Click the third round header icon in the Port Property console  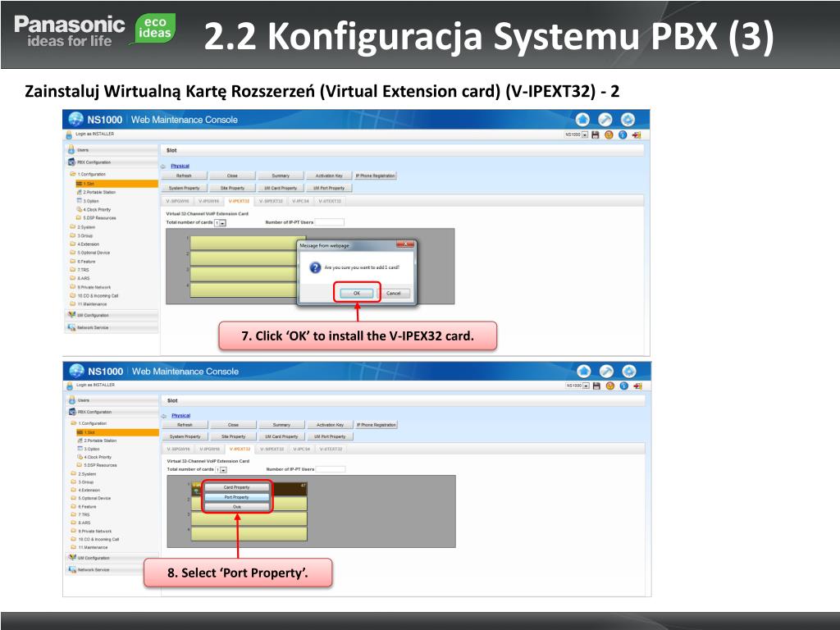tap(629, 371)
